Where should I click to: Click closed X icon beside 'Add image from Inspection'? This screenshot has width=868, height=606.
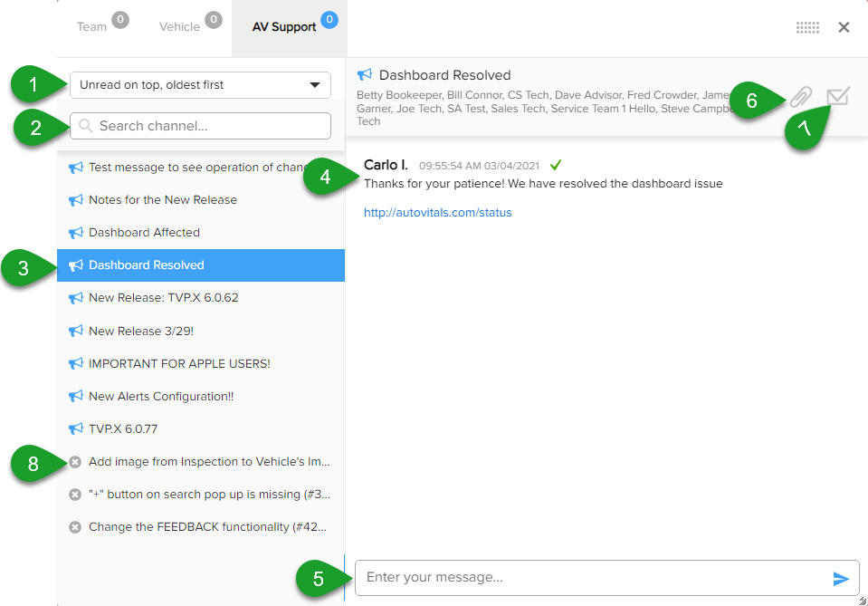pyautogui.click(x=75, y=462)
